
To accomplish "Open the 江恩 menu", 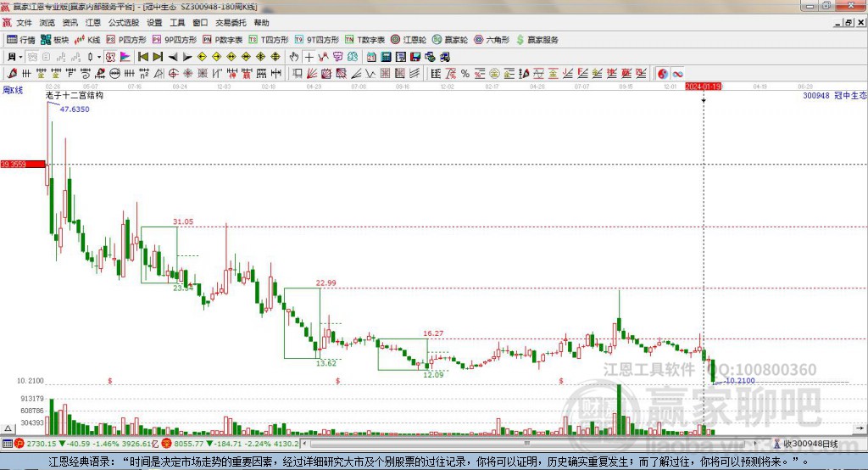I will coord(93,23).
